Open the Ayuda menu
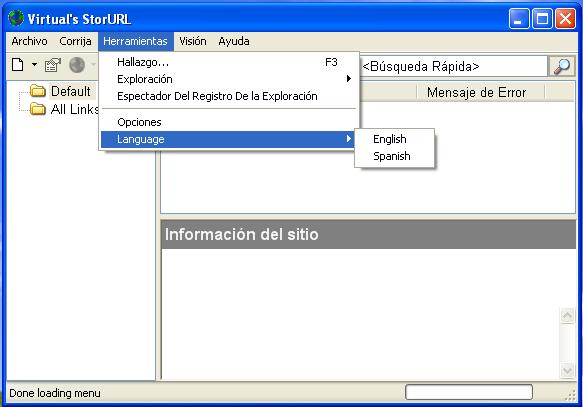 tap(234, 41)
